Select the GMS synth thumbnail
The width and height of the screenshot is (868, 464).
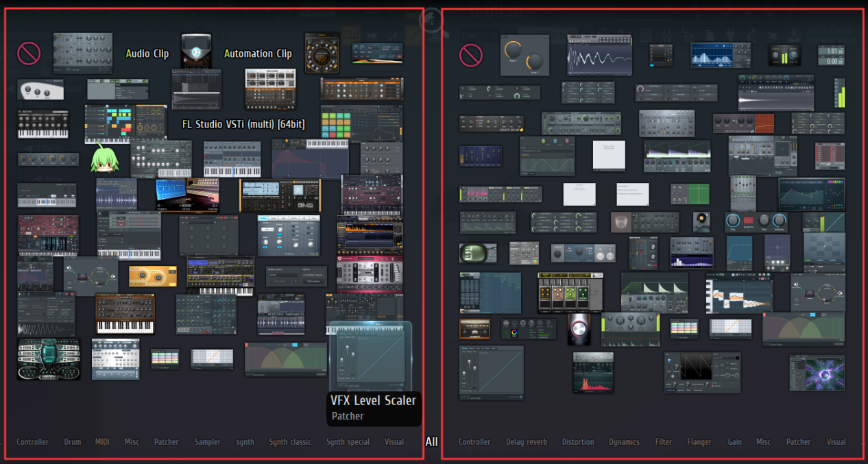[x=280, y=195]
